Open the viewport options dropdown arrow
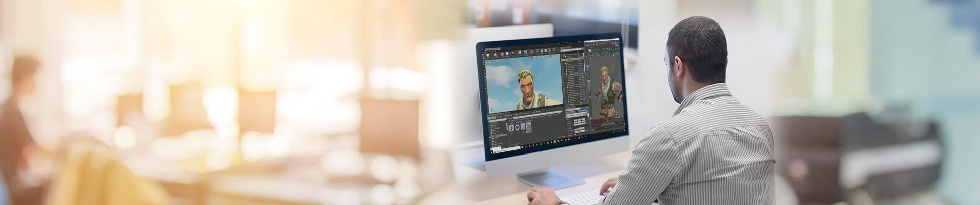The height and width of the screenshot is (205, 980). [486, 62]
